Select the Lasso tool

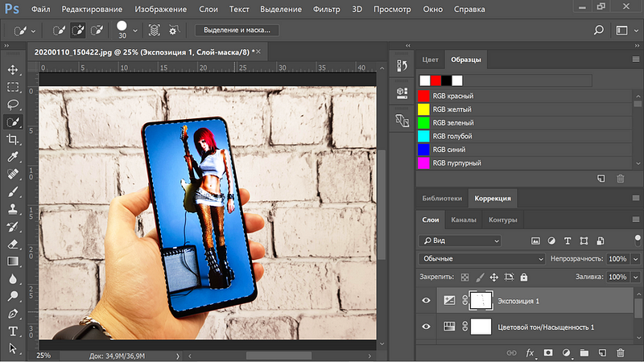click(13, 105)
